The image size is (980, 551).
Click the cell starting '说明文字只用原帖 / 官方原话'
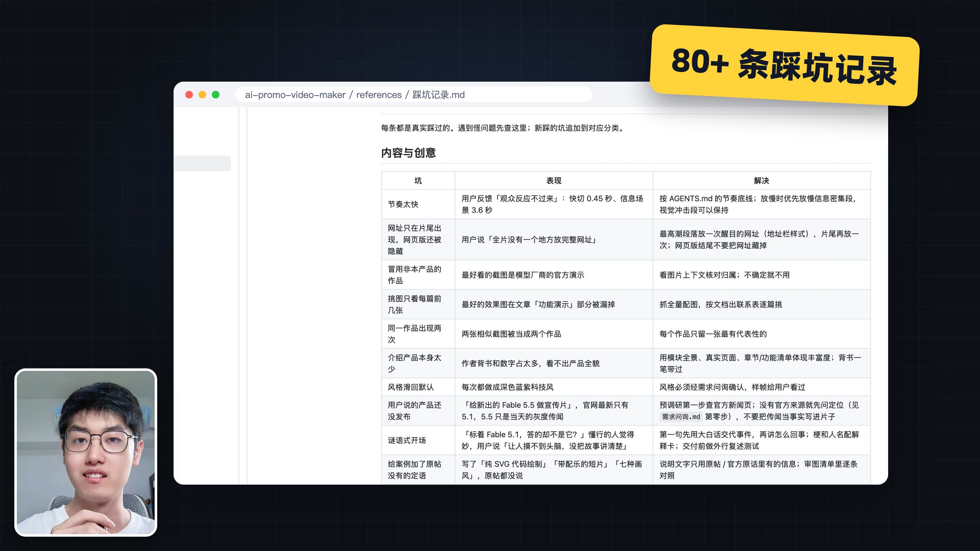click(762, 470)
